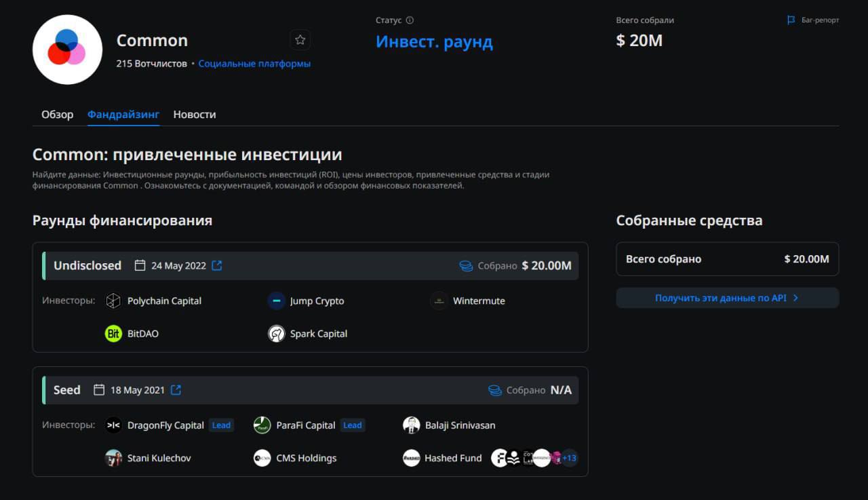Screen dimensions: 868x500
Task: Open Stani Kulechov investor name
Action: (159, 458)
